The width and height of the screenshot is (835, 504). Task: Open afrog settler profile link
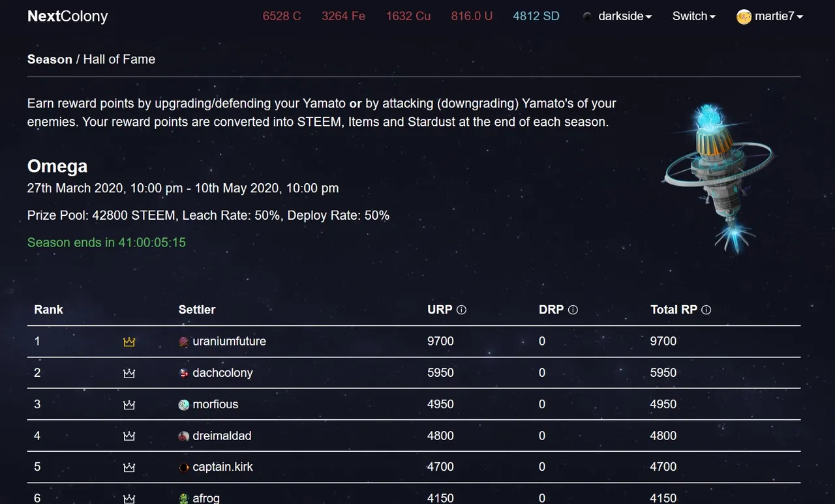click(206, 498)
